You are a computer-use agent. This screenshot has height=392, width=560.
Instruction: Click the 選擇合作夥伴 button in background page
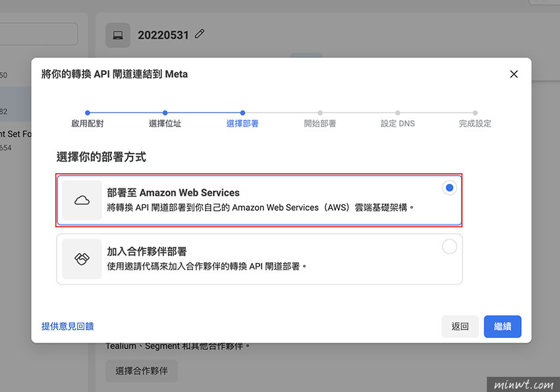pyautogui.click(x=142, y=371)
